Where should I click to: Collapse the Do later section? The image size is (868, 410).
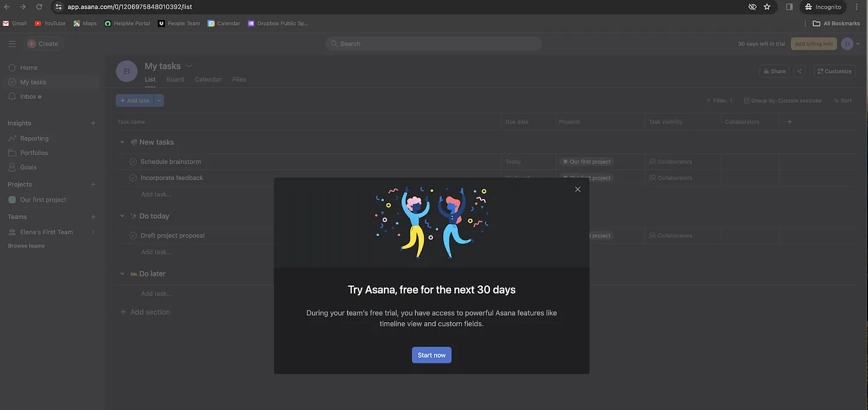point(122,274)
